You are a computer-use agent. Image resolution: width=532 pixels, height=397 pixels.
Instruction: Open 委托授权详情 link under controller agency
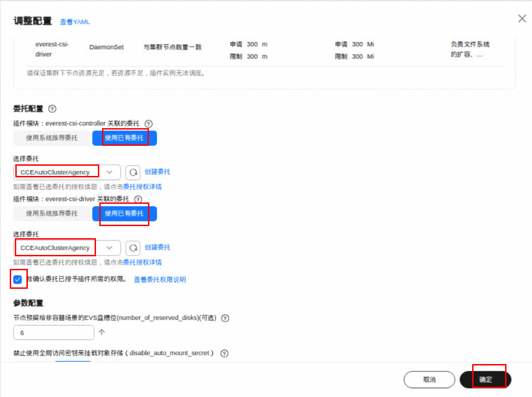click(142, 187)
